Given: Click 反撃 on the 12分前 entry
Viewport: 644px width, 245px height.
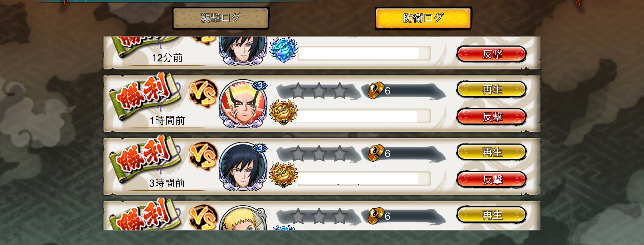Looking at the screenshot, I should 491,54.
